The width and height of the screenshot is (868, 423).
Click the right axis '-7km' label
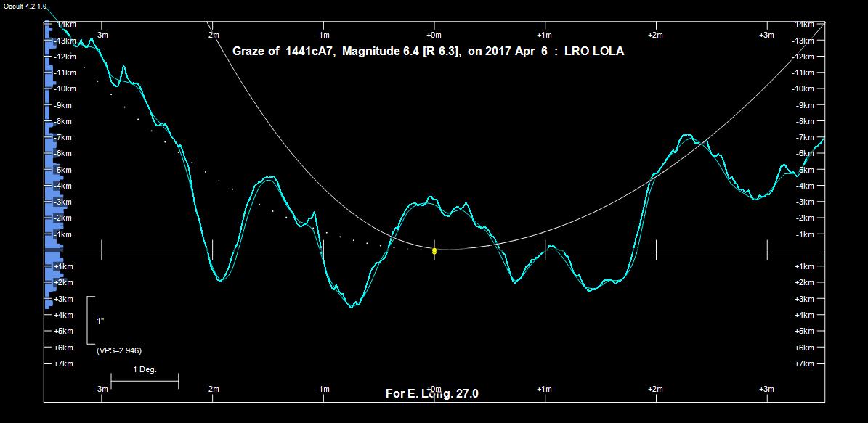[x=803, y=137]
